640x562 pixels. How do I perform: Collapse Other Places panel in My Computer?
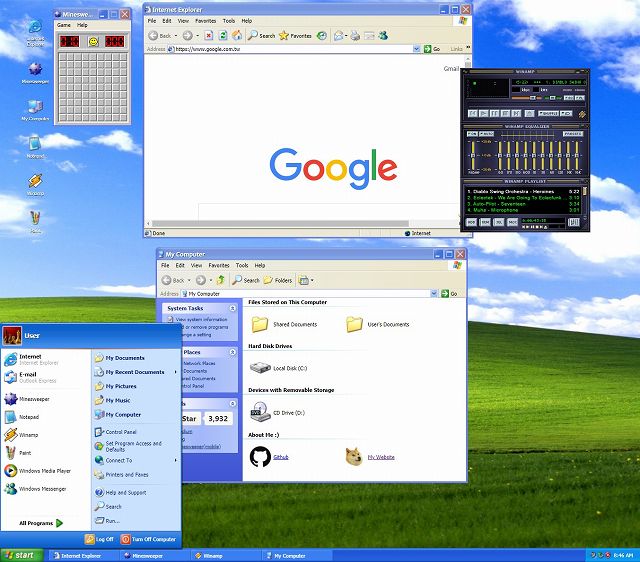pos(232,352)
